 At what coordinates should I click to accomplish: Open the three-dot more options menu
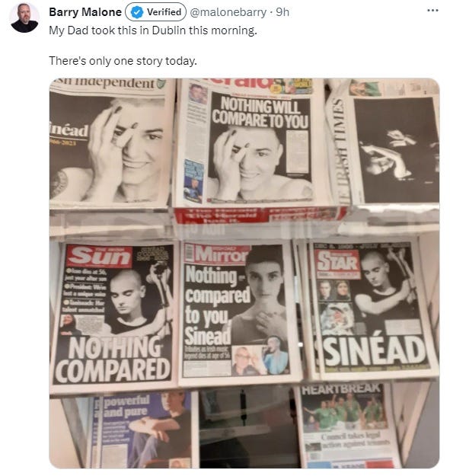click(x=432, y=11)
